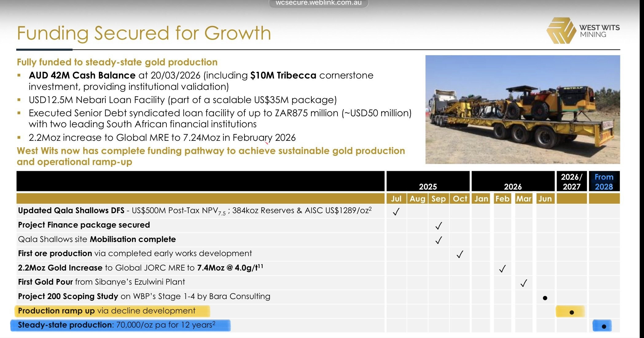Click the yellow-highlighted dot in the Production ramp up row
The width and height of the screenshot is (644, 338).
point(572,312)
